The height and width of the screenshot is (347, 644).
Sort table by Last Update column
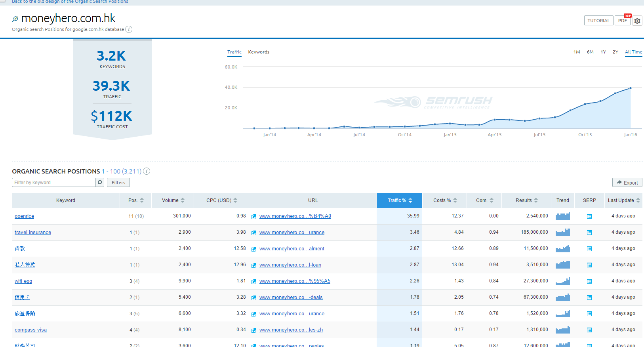624,200
